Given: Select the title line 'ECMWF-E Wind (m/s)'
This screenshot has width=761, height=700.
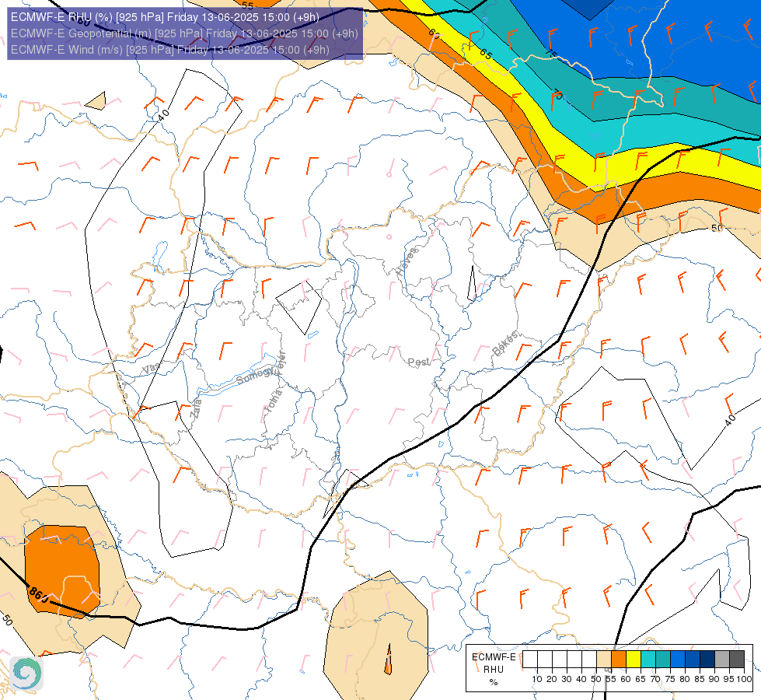Looking at the screenshot, I should point(170,50).
